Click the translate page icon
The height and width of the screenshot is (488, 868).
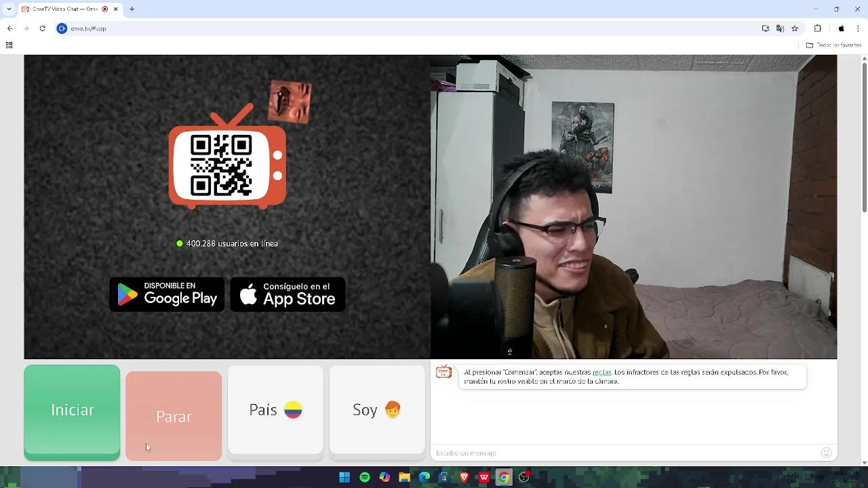tap(780, 28)
